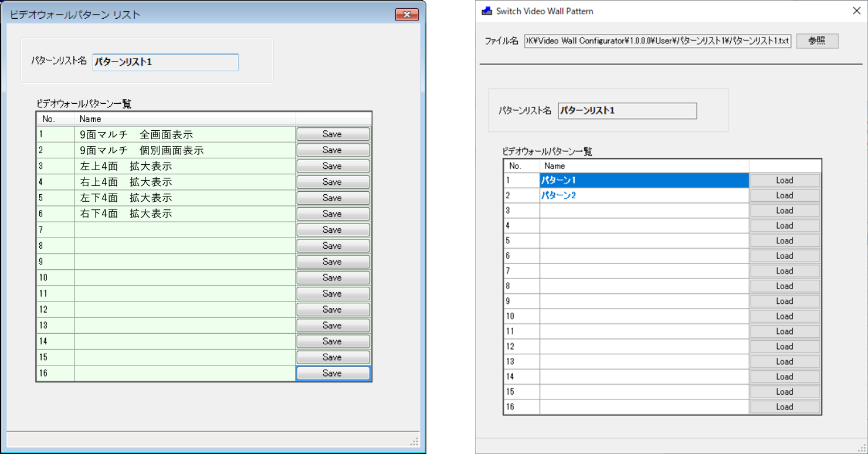Viewport: 868px width, 454px height.
Task: Click the Name column header in Save list
Action: click(184, 119)
